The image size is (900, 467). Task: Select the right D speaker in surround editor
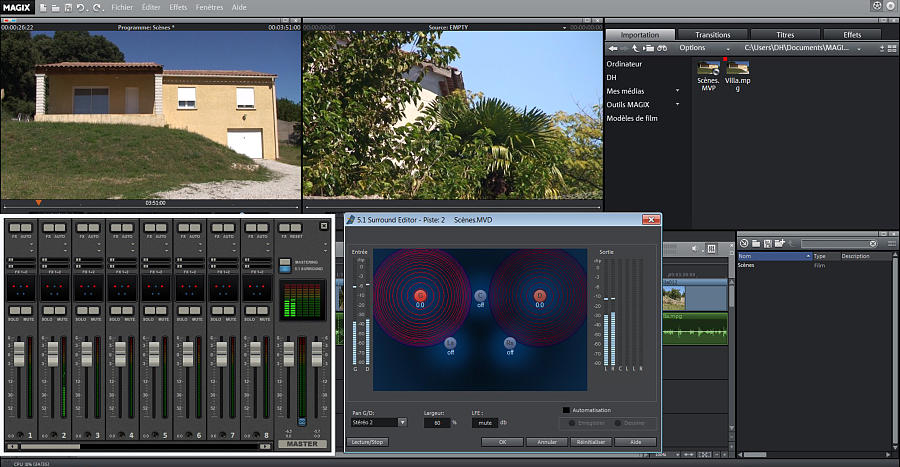coord(540,295)
